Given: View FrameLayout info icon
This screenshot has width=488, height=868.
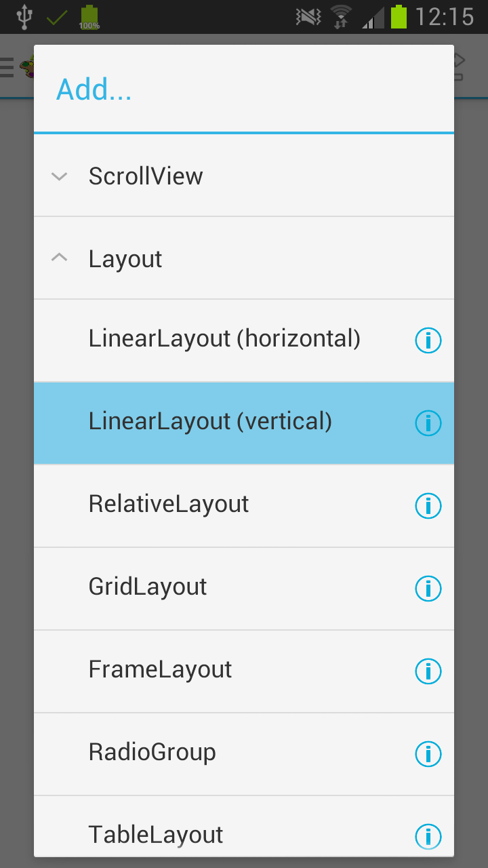Looking at the screenshot, I should tap(428, 671).
